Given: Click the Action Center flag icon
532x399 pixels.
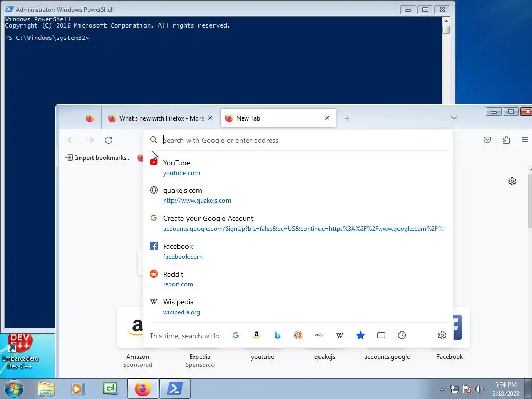Looking at the screenshot, I should pyautogui.click(x=467, y=389).
